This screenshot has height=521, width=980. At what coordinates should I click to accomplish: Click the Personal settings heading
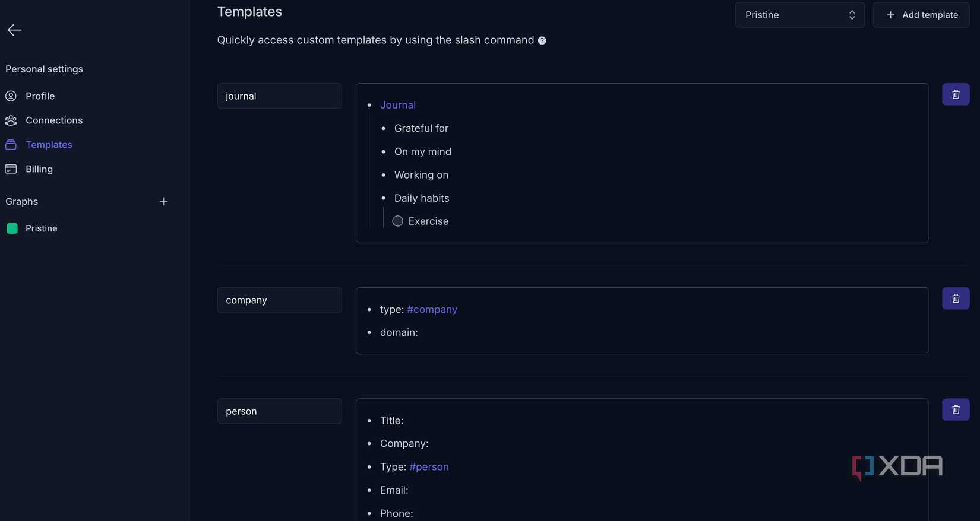44,69
